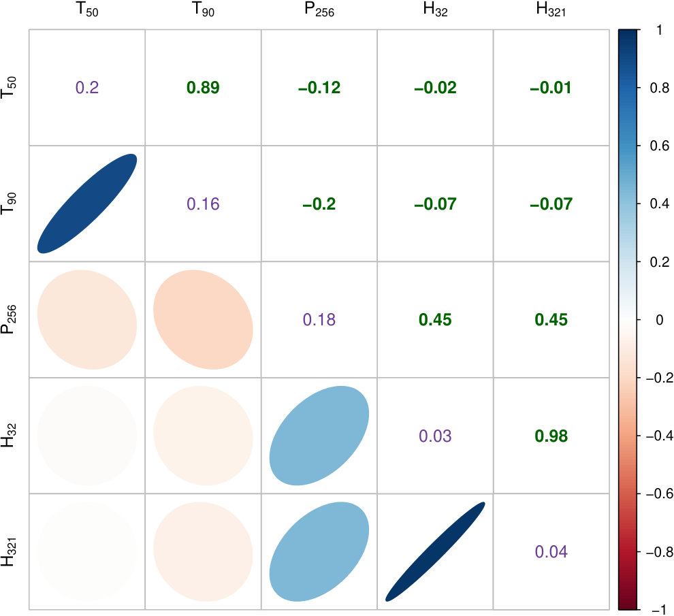Select the pale P256–T50 ellipse
Viewport: 674px width, 616px height.
(87, 319)
